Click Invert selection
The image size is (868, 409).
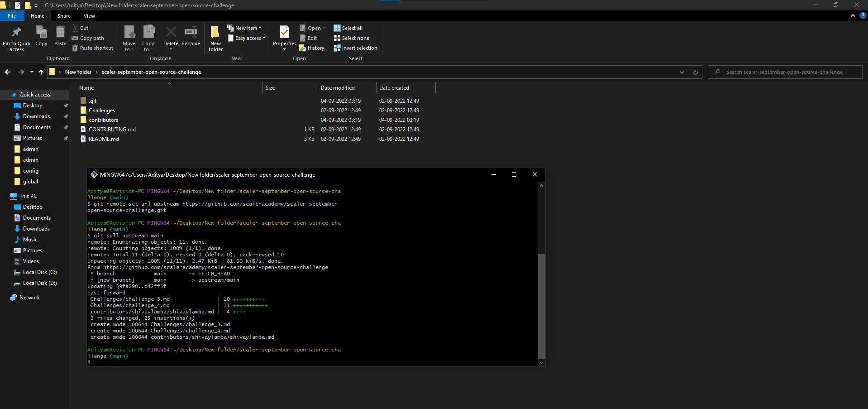tap(355, 48)
